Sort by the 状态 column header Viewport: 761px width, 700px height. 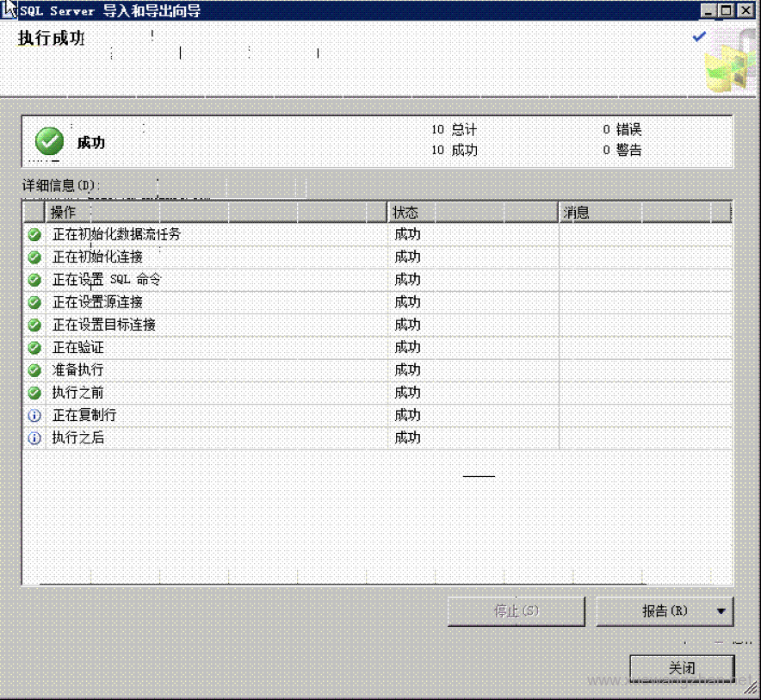click(472, 212)
